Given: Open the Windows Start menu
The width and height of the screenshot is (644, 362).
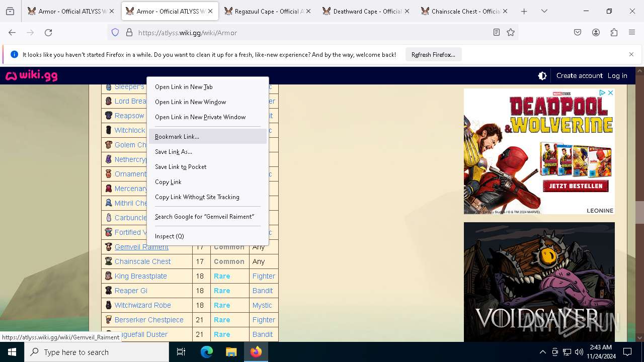Looking at the screenshot, I should [x=12, y=352].
